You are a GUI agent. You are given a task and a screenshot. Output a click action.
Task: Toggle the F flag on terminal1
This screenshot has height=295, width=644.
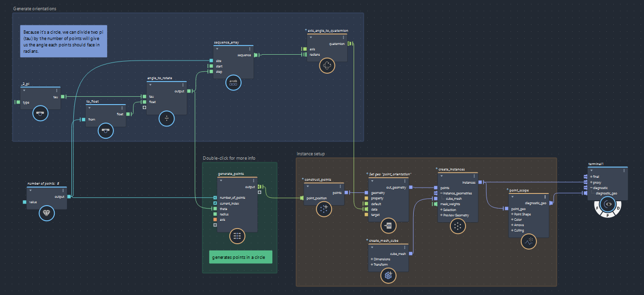597,208
